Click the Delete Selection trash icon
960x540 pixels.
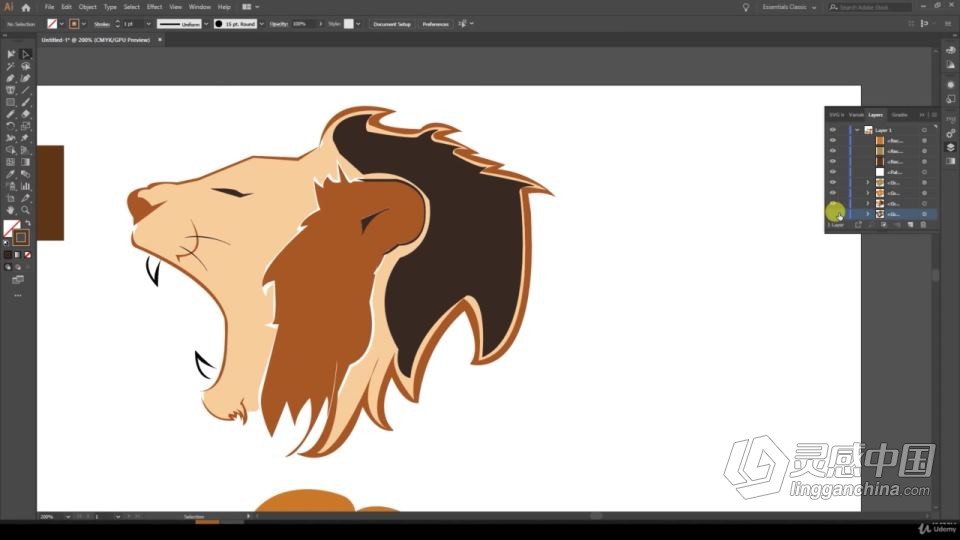click(x=923, y=225)
